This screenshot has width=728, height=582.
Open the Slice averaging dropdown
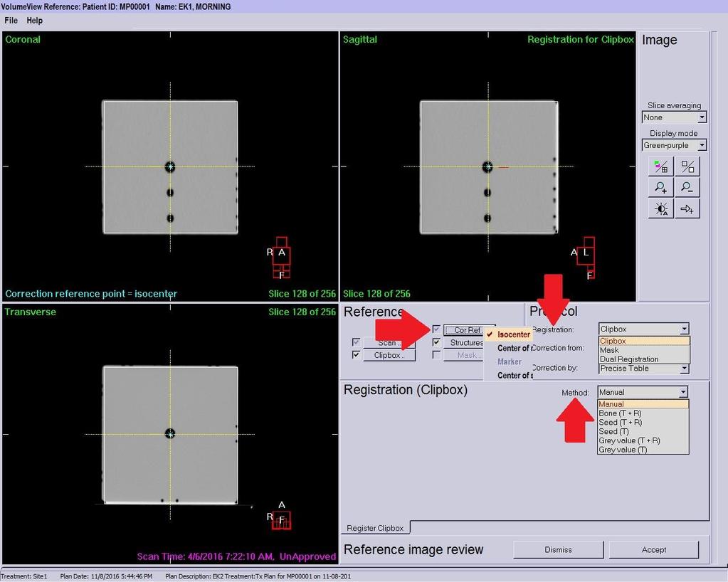(x=674, y=117)
